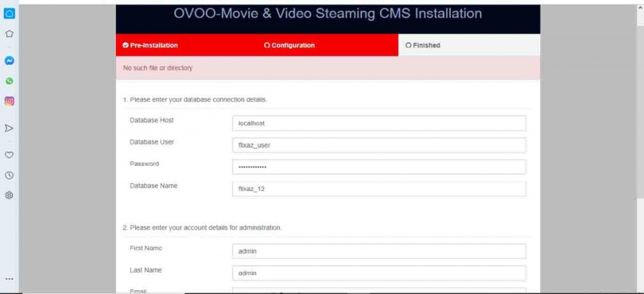Click the 'Database Name' label
This screenshot has height=294, width=644.
tap(154, 186)
